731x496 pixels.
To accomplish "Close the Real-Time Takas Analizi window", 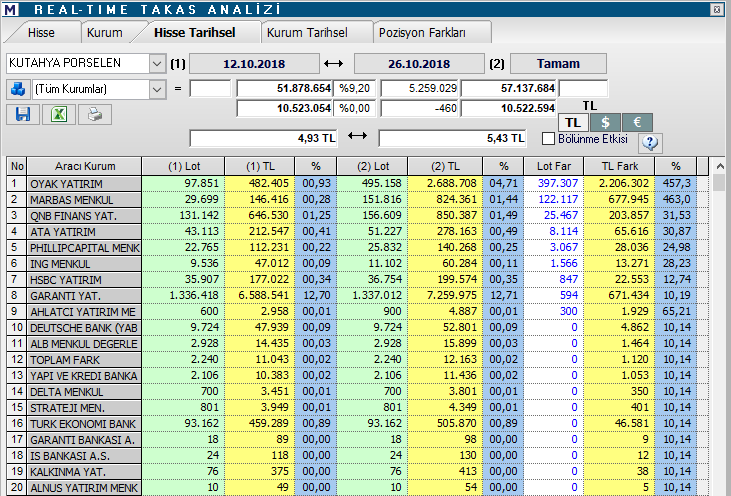I will pos(717,9).
